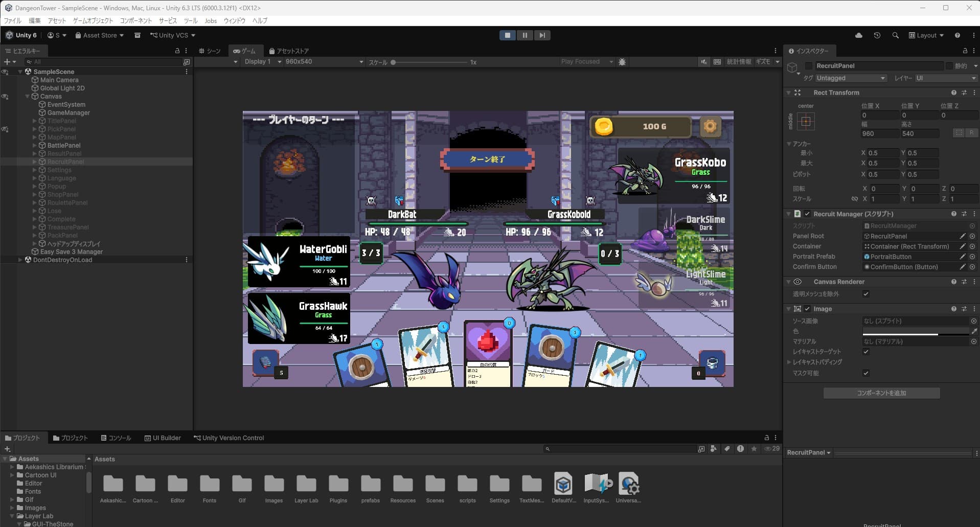Open Rect Transform help reference
The width and height of the screenshot is (980, 527).
(x=954, y=93)
